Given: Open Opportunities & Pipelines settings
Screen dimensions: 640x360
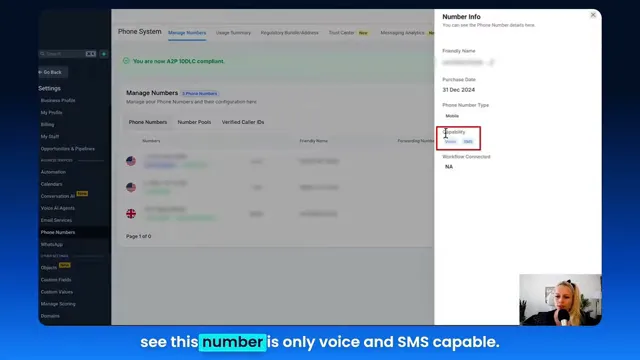Looking at the screenshot, I should coord(68,149).
